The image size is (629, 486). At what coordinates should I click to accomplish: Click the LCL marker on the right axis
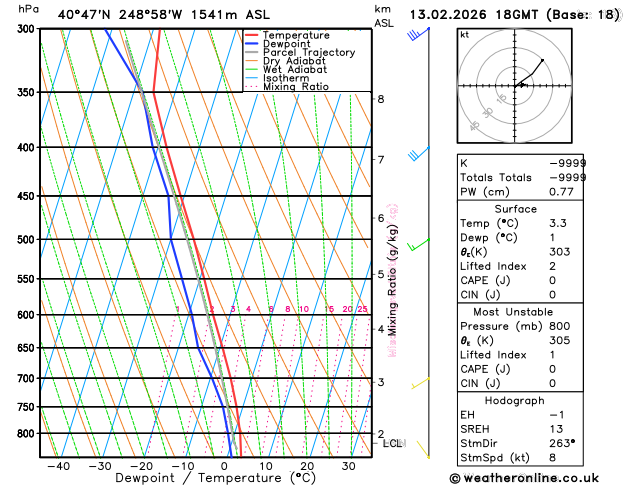coord(392,443)
